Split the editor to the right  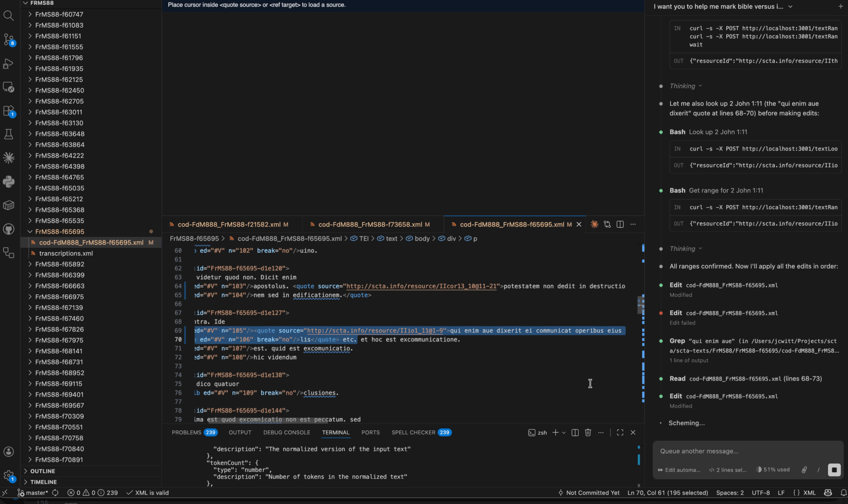pyautogui.click(x=620, y=225)
